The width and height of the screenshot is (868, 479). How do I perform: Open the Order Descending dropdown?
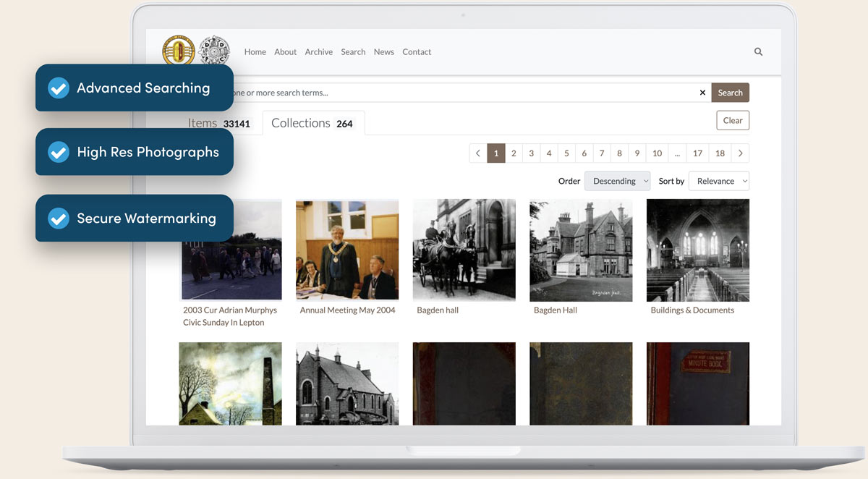pos(617,181)
